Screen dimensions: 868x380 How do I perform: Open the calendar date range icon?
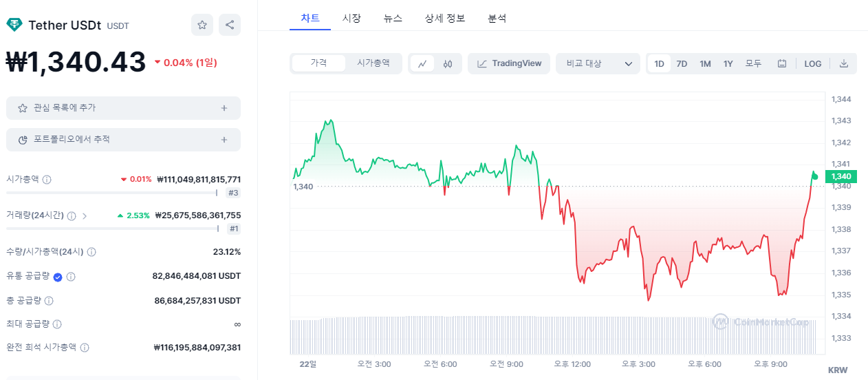tap(782, 64)
